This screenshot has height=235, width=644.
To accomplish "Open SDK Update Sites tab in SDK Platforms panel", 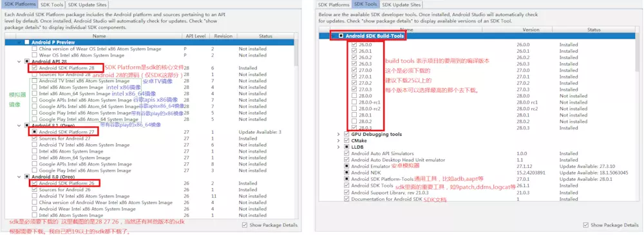I will 87,5.
